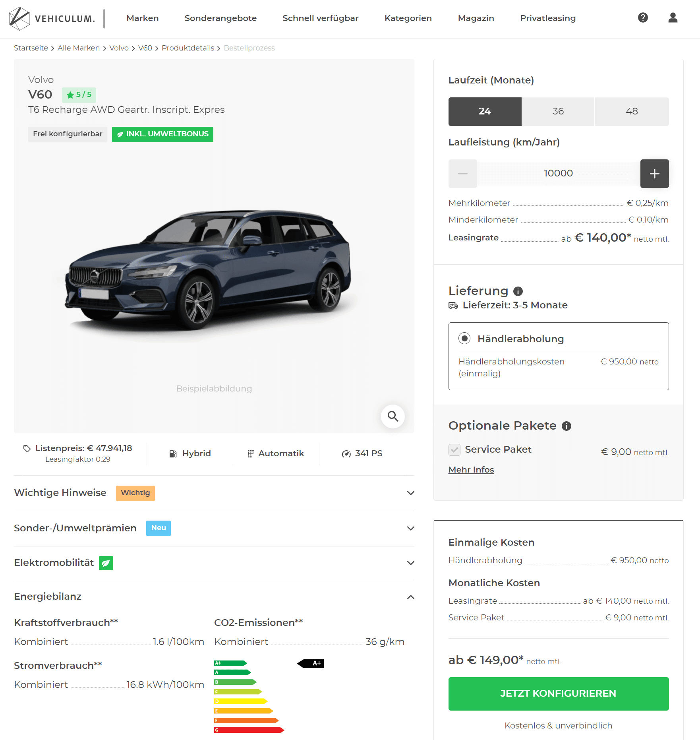Open Sonderangebote in the navigation
Screen dimensions: 700x740
pos(220,18)
